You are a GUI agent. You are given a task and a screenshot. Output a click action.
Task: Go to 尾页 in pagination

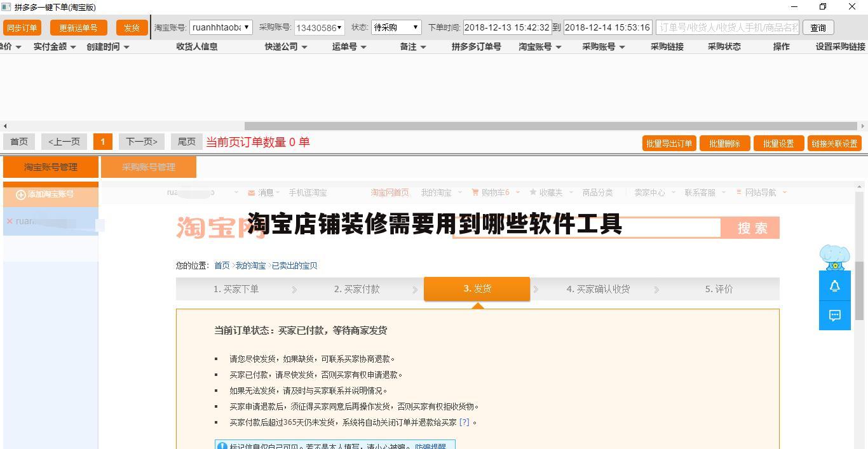(186, 142)
